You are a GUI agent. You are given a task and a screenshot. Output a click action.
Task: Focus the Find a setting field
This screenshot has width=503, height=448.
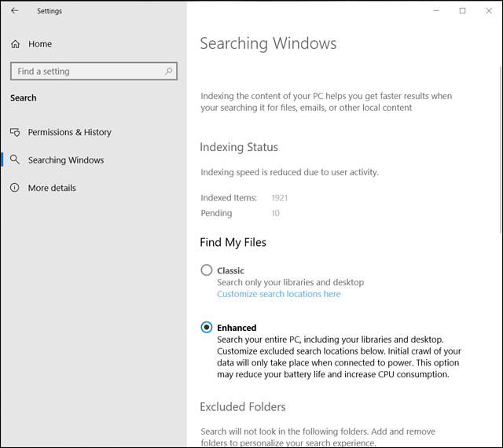pos(86,72)
